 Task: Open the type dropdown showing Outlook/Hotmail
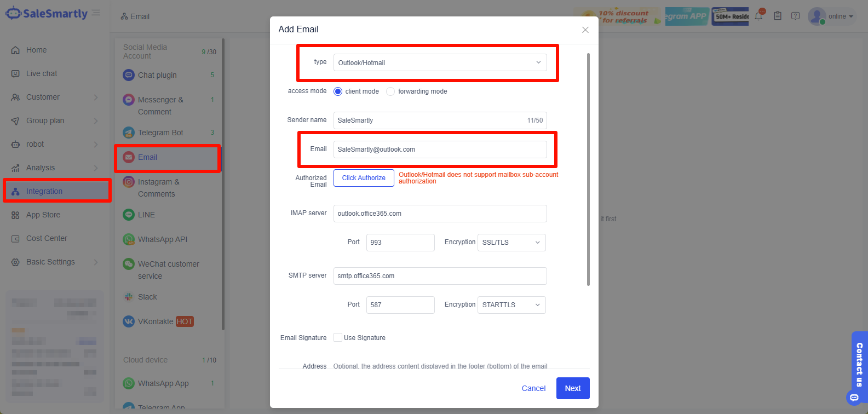click(x=440, y=62)
